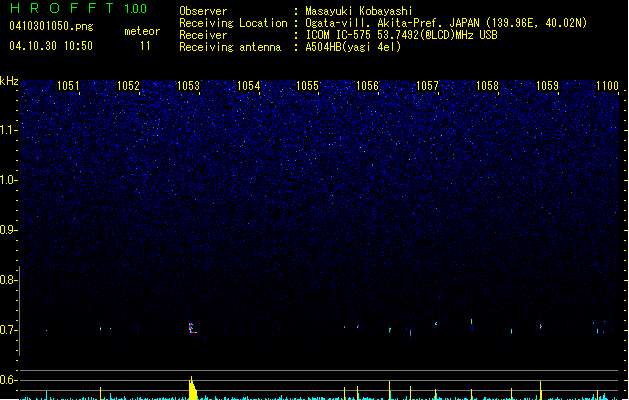Click the bright meteor echo below 1053

tap(191, 327)
